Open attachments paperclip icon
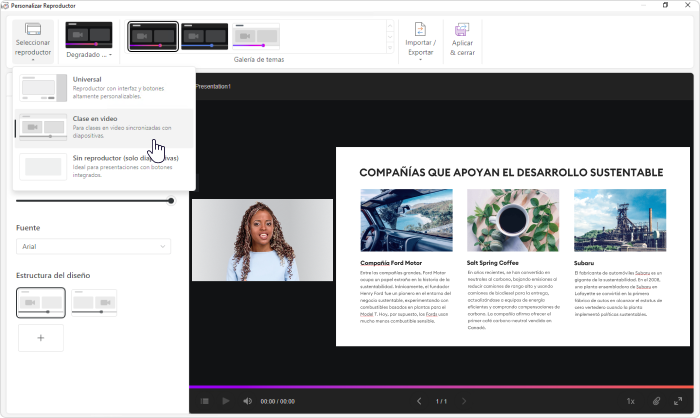This screenshot has height=418, width=700. click(x=656, y=401)
